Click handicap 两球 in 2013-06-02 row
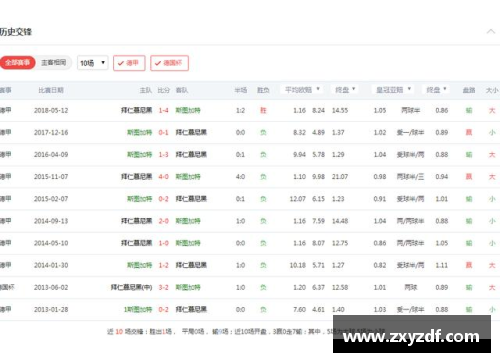Screen dimensions: 500x362 [410, 287]
